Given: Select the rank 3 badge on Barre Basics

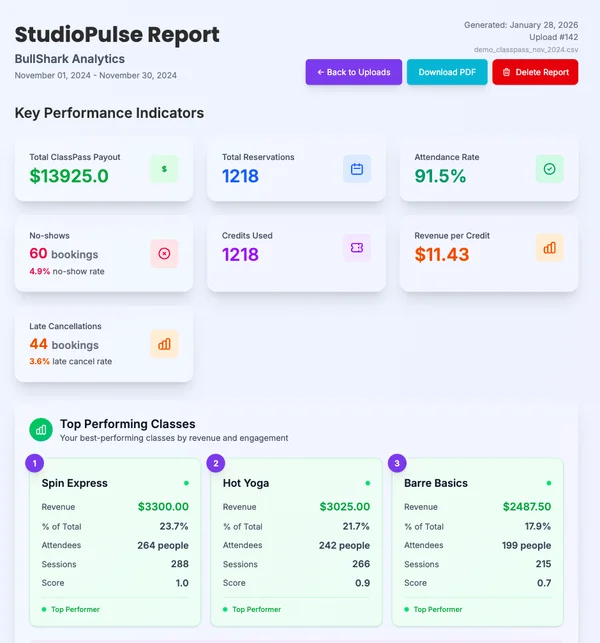Looking at the screenshot, I should [397, 463].
